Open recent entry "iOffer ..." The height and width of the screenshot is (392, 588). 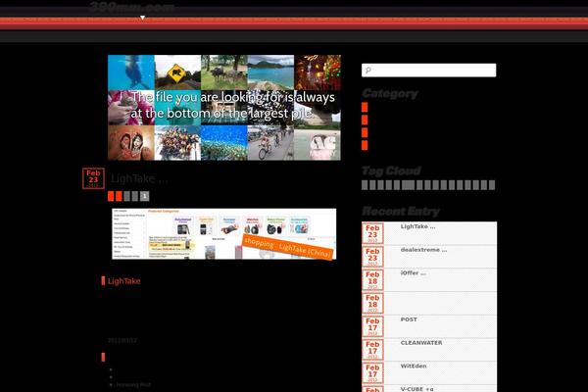click(414, 273)
